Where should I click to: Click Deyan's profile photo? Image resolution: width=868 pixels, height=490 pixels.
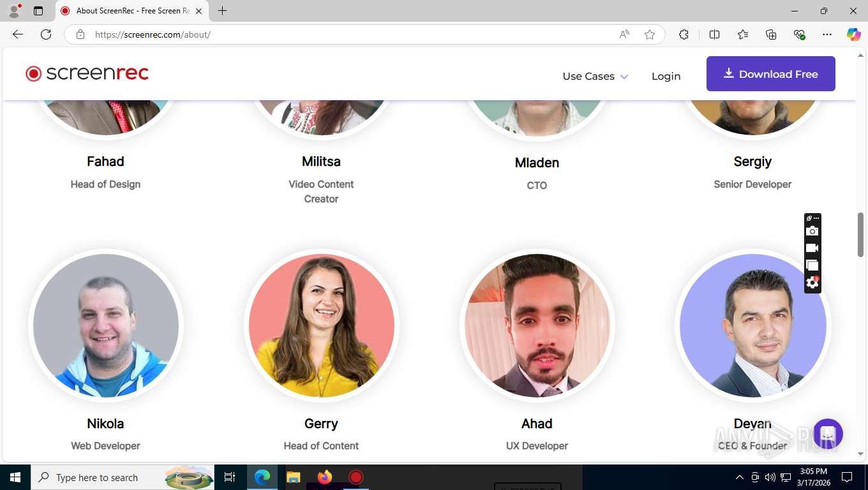click(x=753, y=325)
